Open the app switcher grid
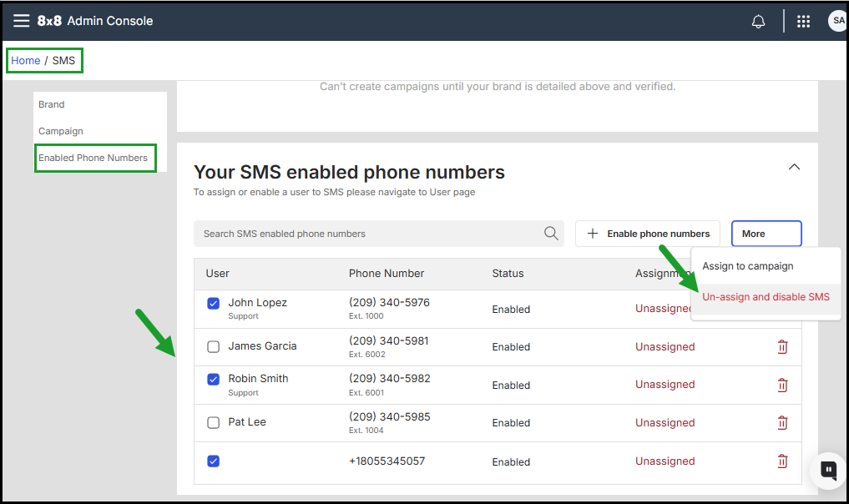 (803, 22)
